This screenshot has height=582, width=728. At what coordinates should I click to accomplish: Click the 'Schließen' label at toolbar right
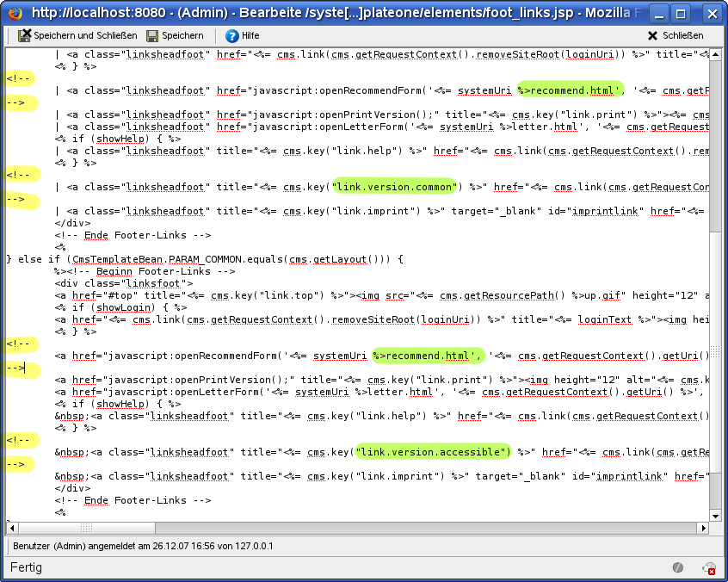682,36
